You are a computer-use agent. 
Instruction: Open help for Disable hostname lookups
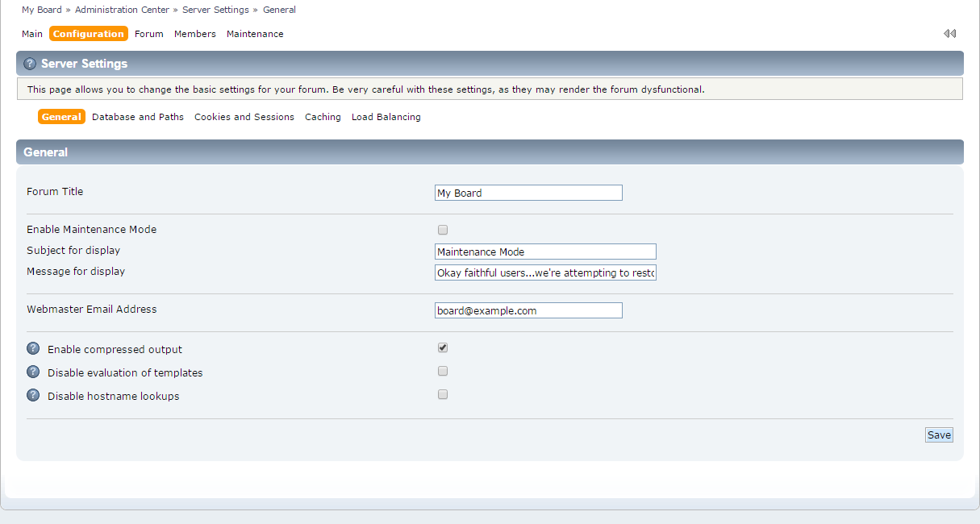tap(32, 395)
